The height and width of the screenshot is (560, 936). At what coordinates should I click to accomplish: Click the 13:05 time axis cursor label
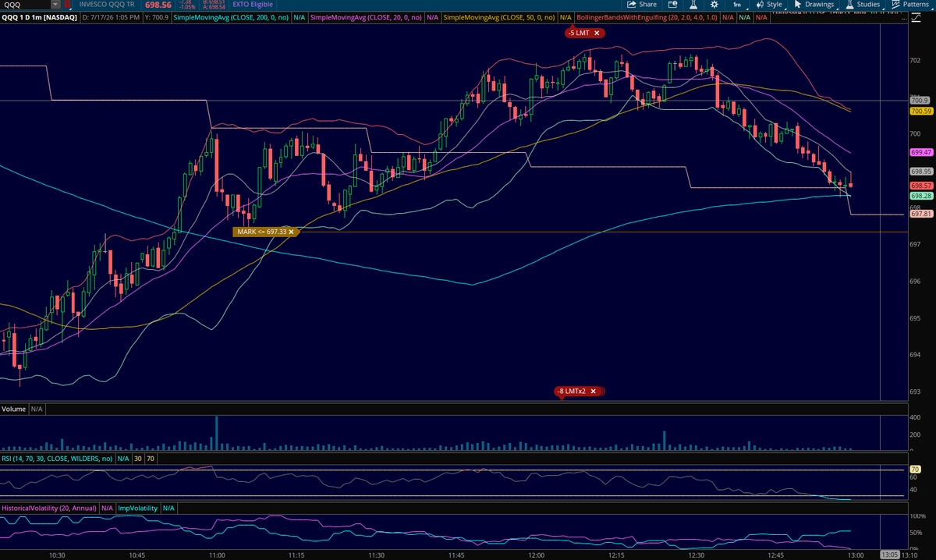click(889, 555)
